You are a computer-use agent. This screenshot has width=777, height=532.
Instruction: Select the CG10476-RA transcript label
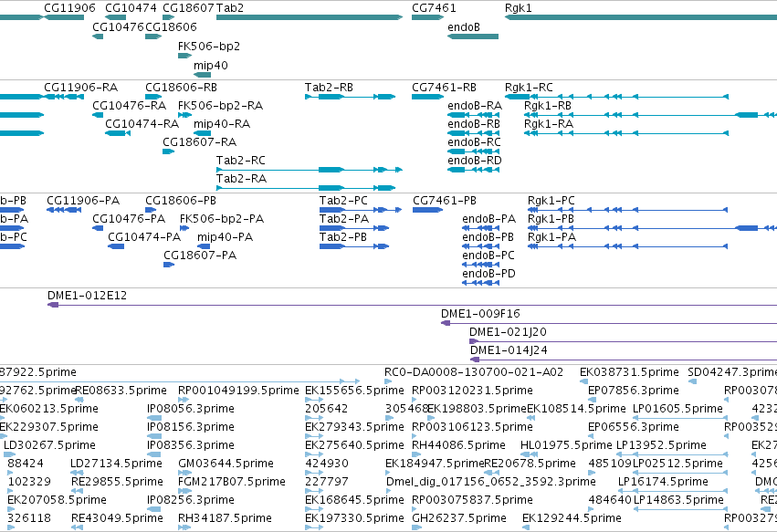tap(130, 106)
